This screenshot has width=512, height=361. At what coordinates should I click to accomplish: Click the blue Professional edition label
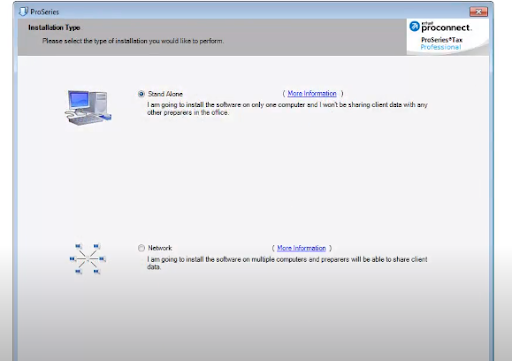(x=441, y=47)
